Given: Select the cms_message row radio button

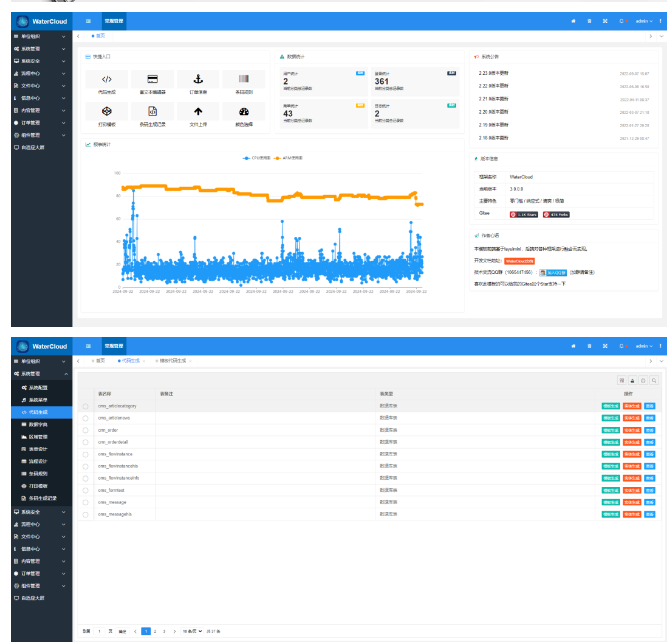Looking at the screenshot, I should (x=85, y=502).
